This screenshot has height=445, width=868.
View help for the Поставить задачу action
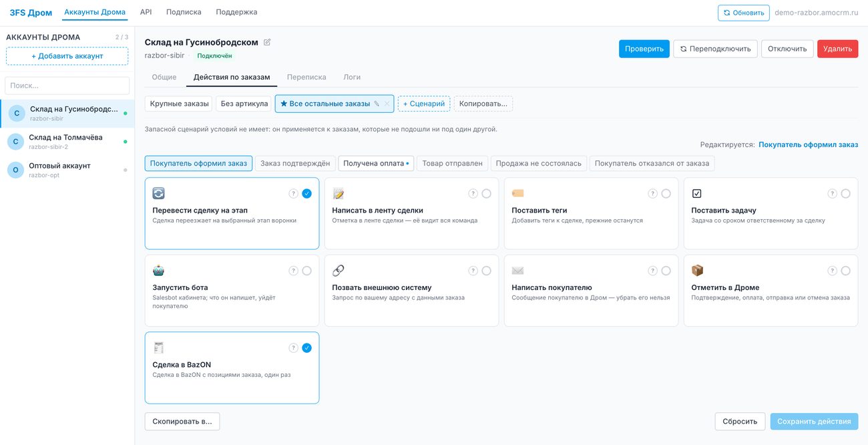(832, 194)
